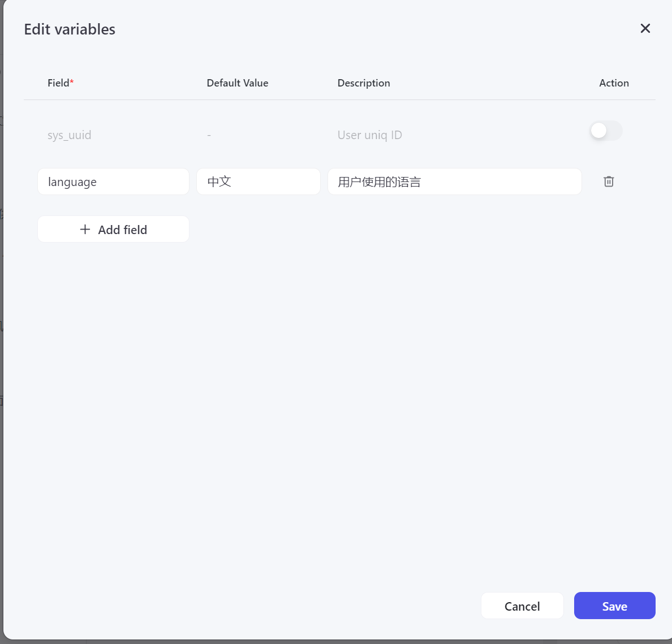Click the Default Value column header
The width and height of the screenshot is (672, 644).
tap(237, 83)
